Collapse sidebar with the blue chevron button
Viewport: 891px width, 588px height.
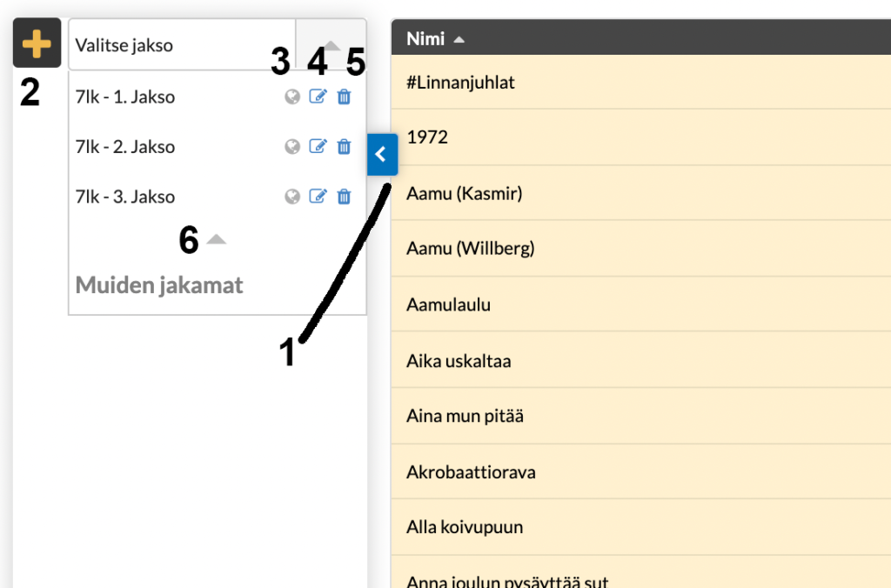point(381,155)
